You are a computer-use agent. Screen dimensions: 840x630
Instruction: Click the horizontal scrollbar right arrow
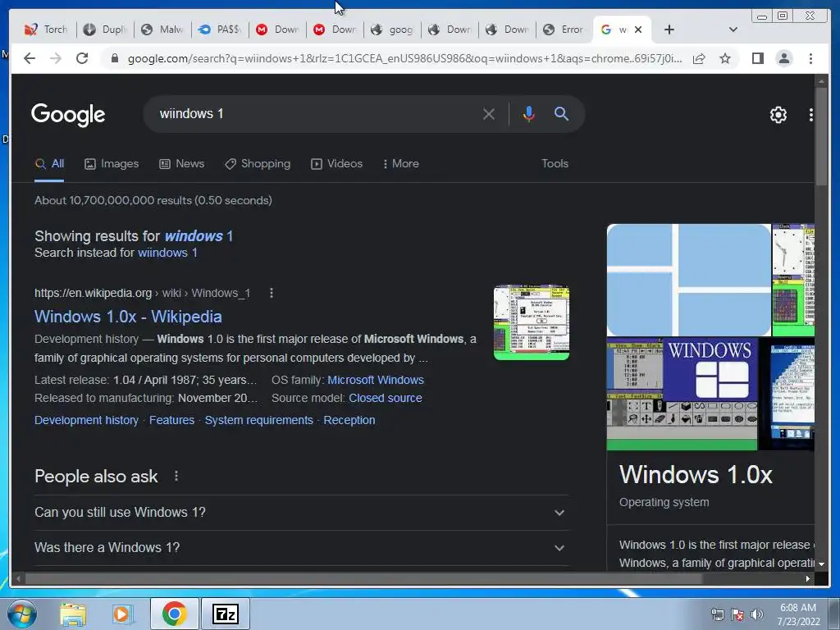point(808,578)
